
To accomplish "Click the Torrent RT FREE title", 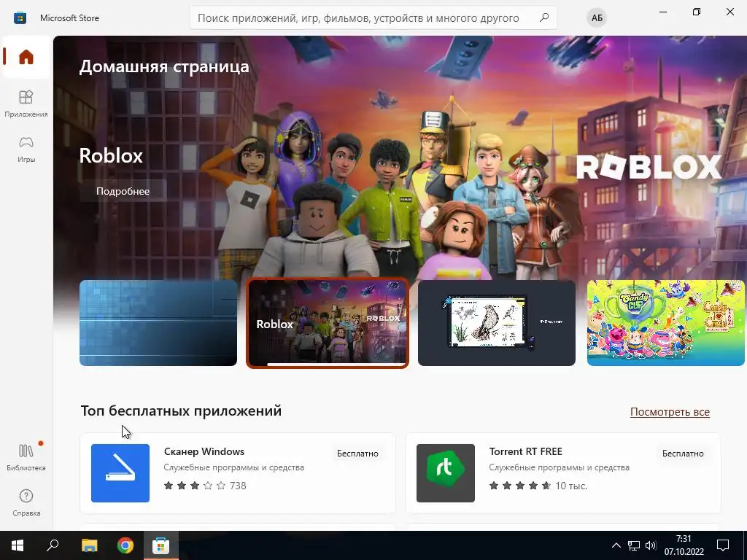I will 525,451.
